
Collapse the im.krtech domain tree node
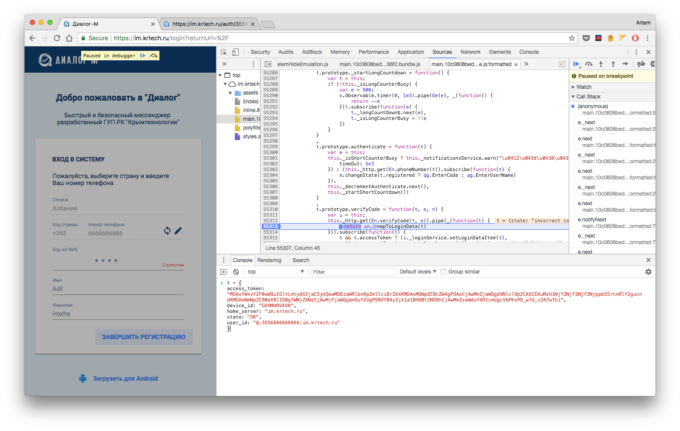point(225,84)
